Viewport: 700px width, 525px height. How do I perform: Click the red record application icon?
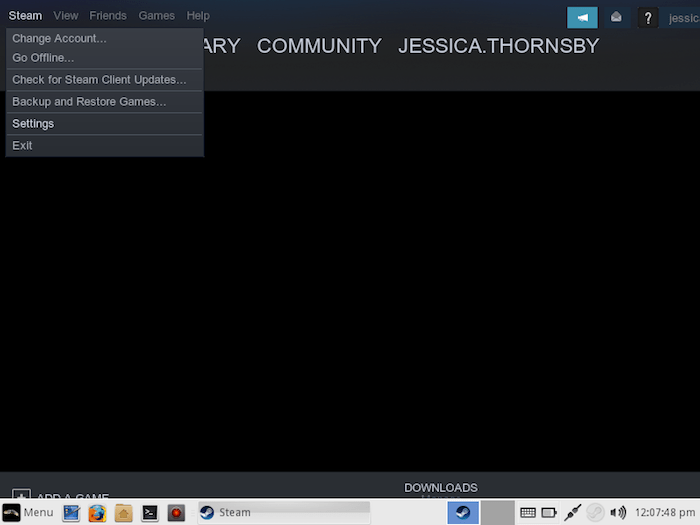click(176, 512)
